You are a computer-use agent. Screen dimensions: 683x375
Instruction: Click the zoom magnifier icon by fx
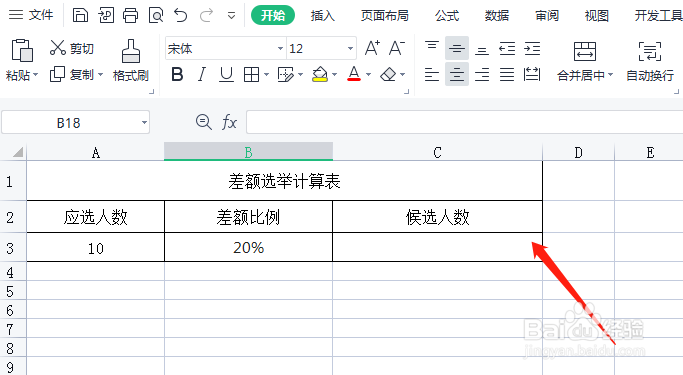click(203, 122)
